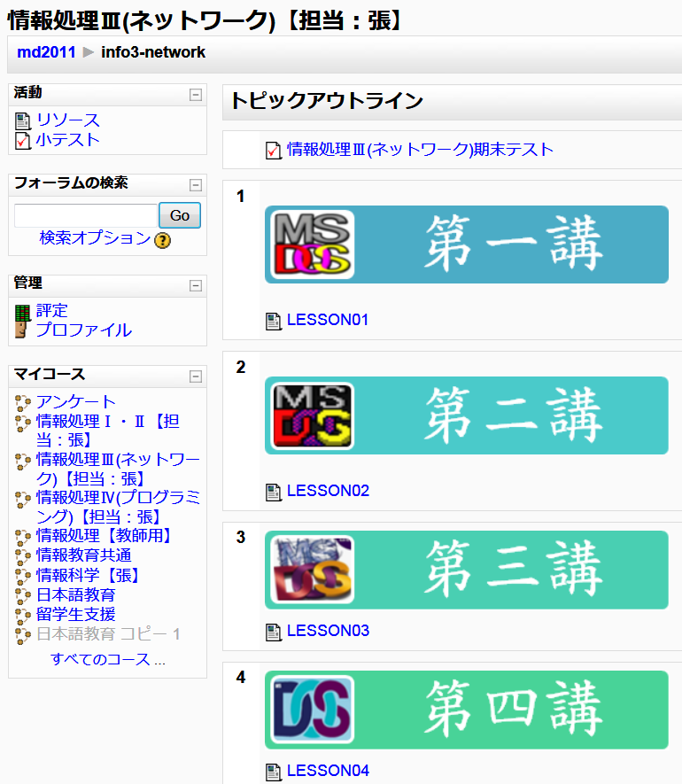682x784 pixels.
Task: Click the document icon beside LESSON04
Action: click(x=273, y=772)
